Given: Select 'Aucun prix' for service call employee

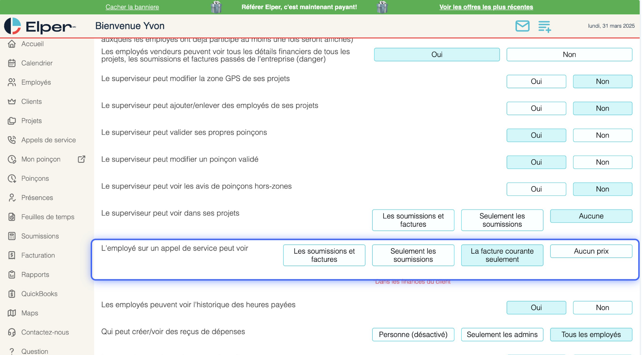Looking at the screenshot, I should [591, 251].
